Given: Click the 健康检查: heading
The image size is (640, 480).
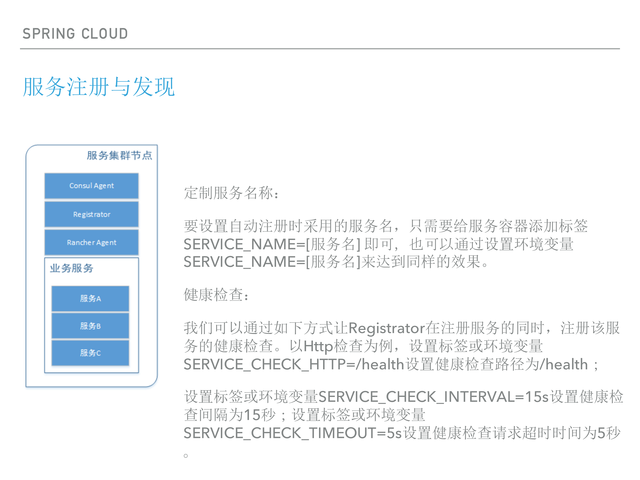Looking at the screenshot, I should tap(216, 295).
